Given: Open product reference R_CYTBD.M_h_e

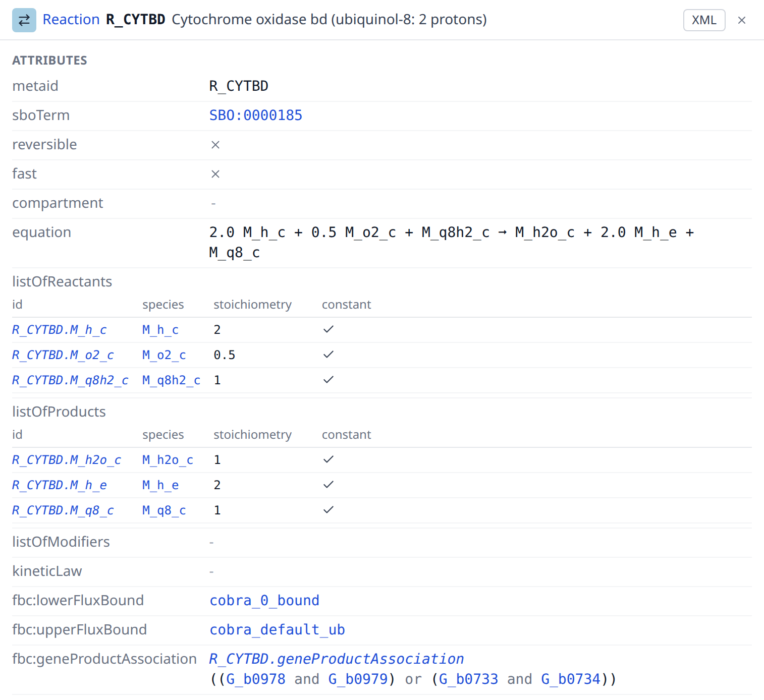Looking at the screenshot, I should [x=60, y=485].
